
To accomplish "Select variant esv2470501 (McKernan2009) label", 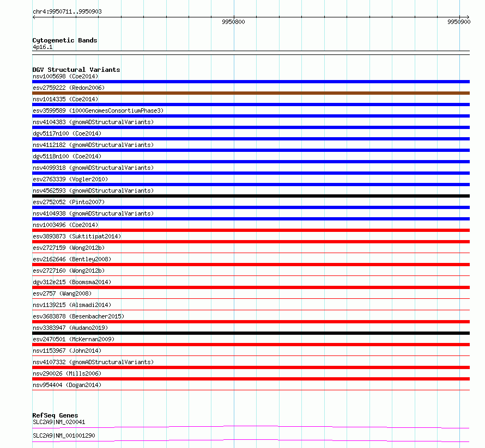I will (74, 339).
